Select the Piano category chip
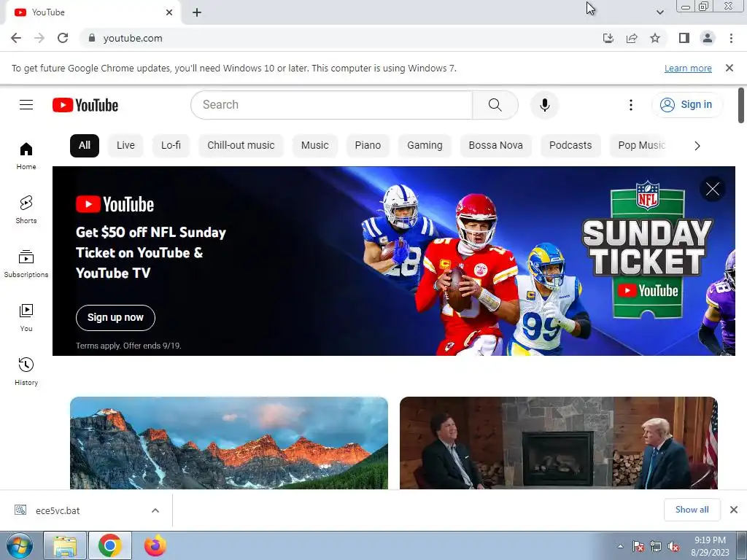This screenshot has width=747, height=560. coord(368,146)
